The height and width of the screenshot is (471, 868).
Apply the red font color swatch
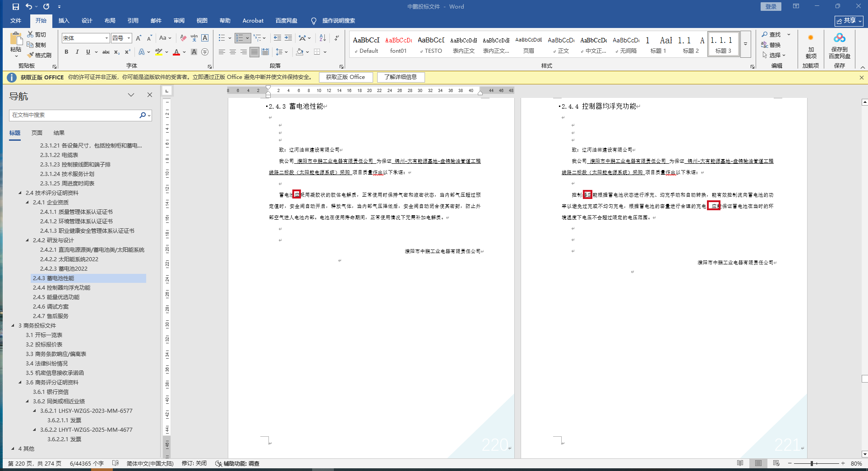pos(176,52)
